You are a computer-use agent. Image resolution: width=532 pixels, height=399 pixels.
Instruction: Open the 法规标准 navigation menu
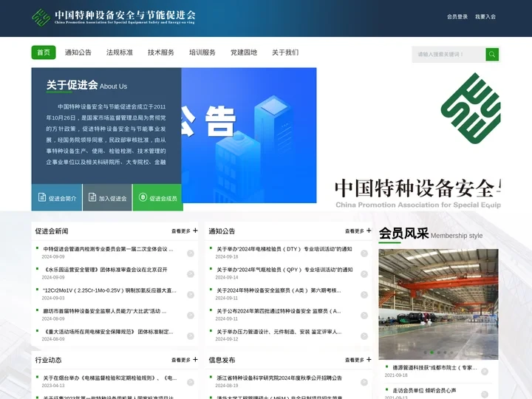pyautogui.click(x=120, y=52)
